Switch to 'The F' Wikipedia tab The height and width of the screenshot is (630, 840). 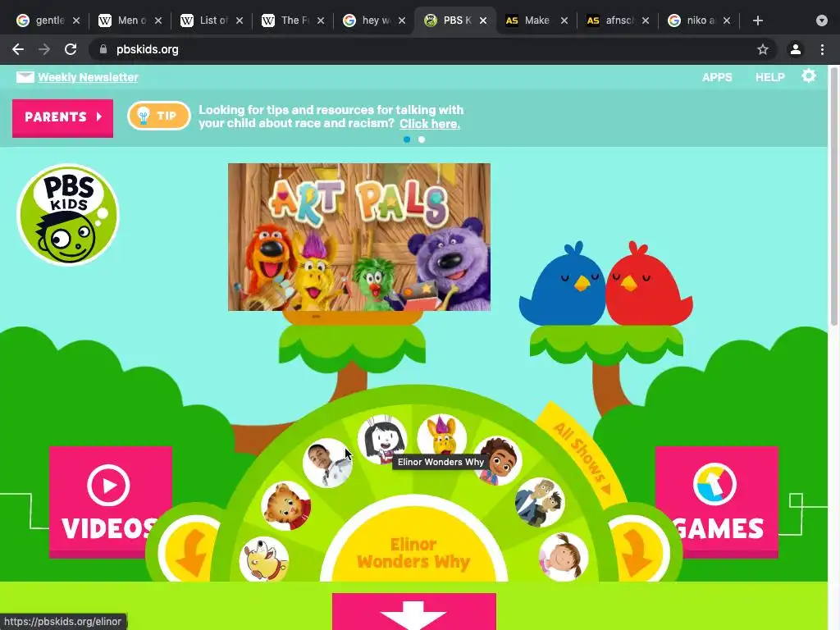tap(293, 21)
